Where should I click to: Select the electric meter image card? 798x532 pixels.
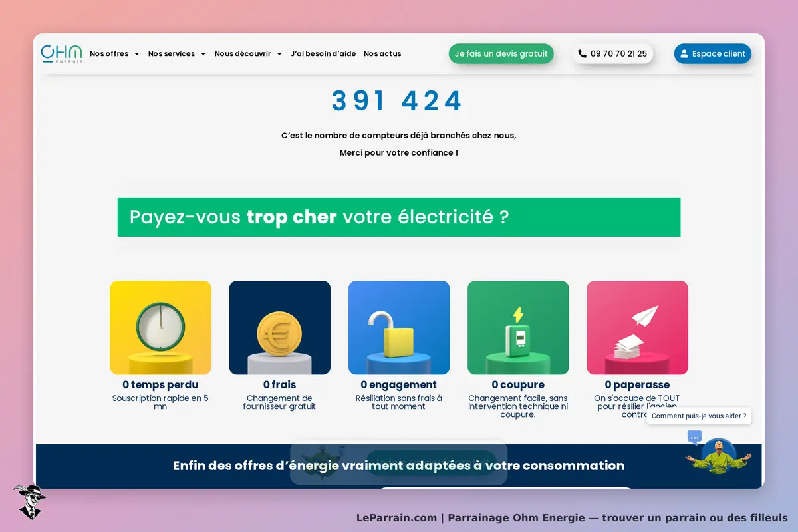pos(518,328)
